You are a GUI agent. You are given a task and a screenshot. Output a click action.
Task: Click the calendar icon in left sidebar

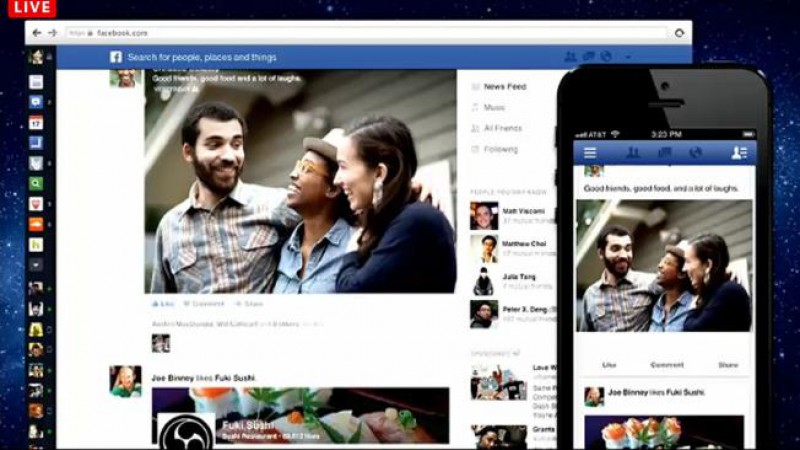36,123
